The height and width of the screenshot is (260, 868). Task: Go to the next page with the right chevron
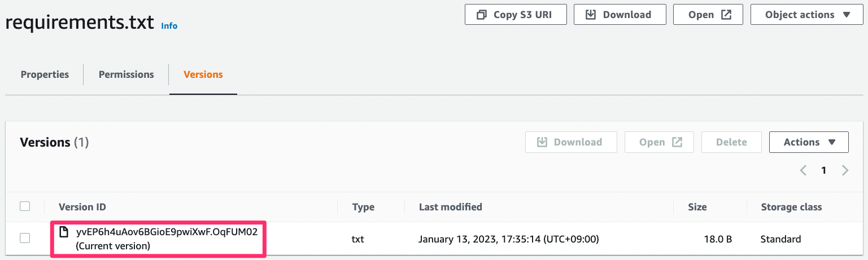pos(845,170)
